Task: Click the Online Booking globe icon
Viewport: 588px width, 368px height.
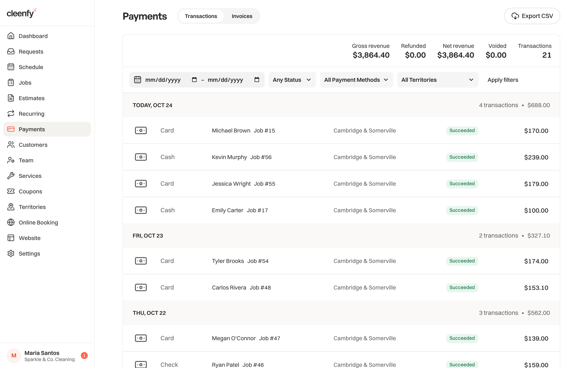Action: pos(11,222)
